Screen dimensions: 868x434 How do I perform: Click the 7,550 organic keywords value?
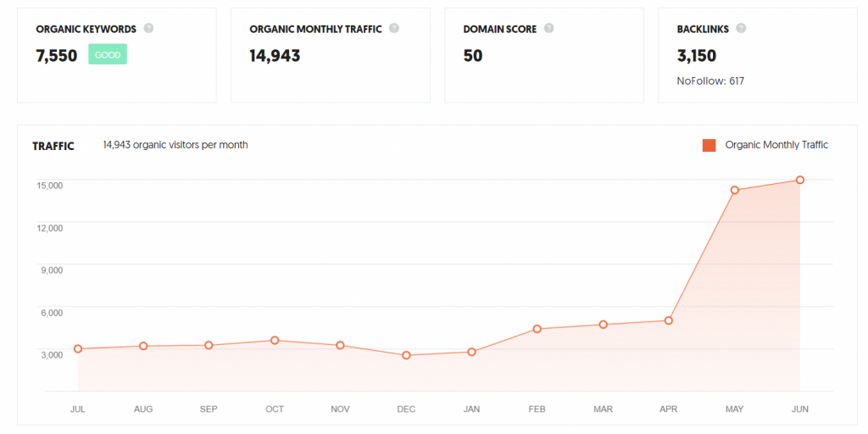pos(57,56)
